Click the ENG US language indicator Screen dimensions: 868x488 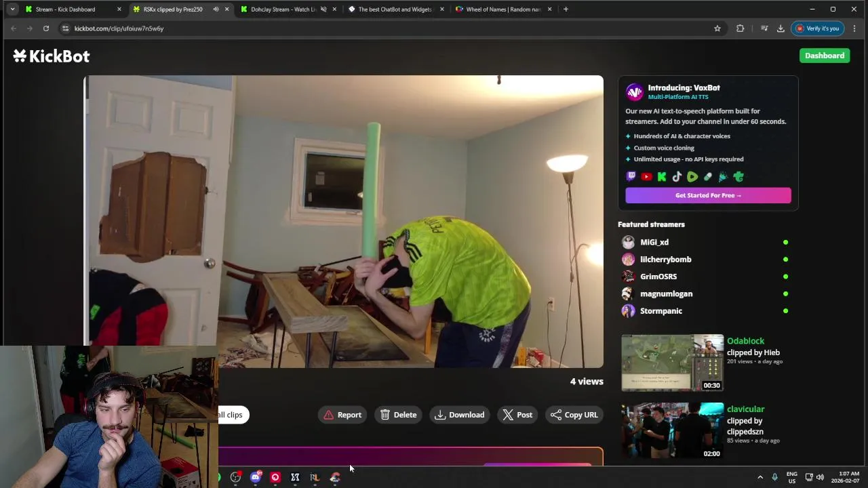[792, 477]
